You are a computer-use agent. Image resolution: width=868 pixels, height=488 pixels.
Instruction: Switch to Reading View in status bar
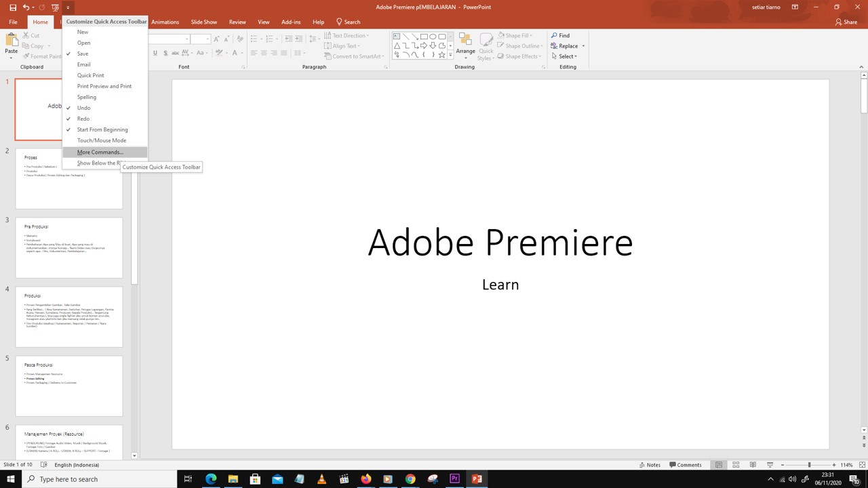tap(753, 465)
